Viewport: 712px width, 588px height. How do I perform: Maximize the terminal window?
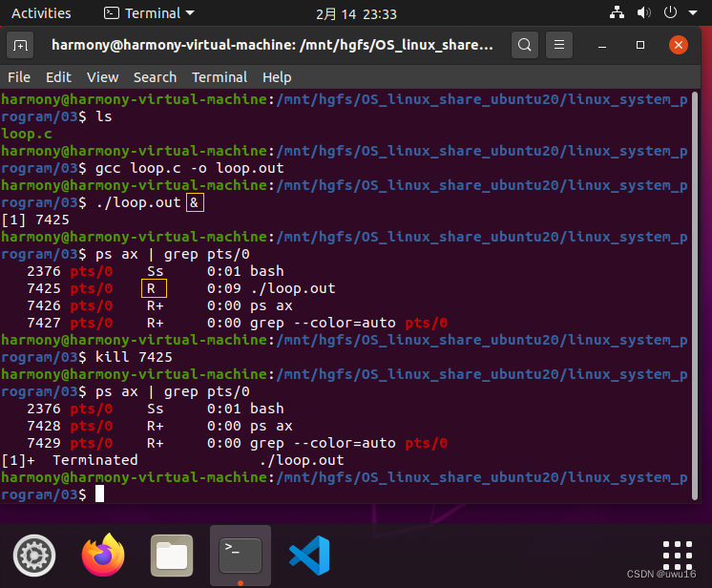[x=640, y=45]
